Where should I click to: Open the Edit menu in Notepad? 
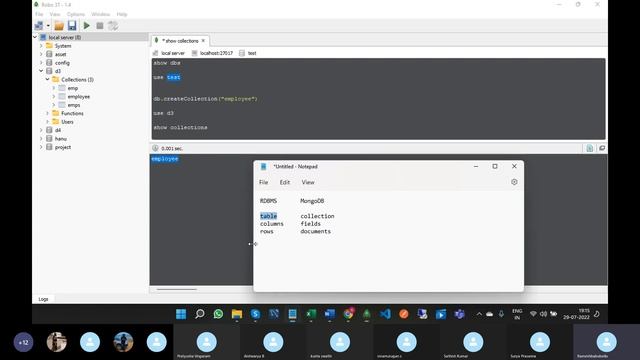pos(284,182)
